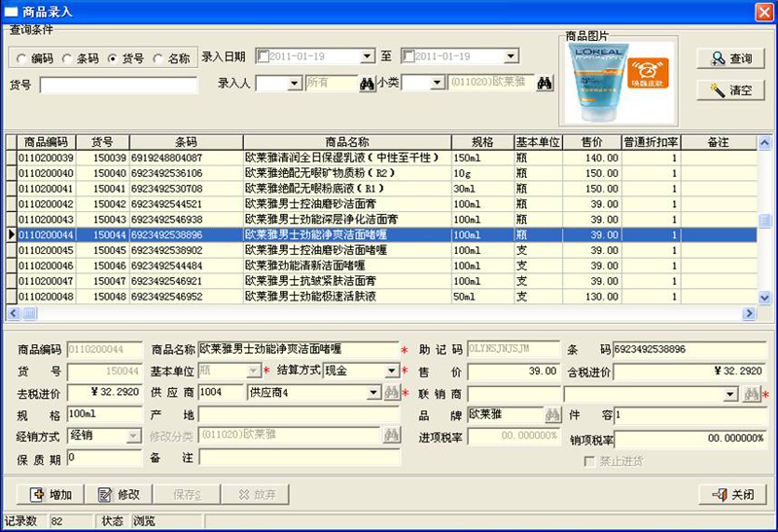Select row 欧莱雅男士控油磨砂洁面膏
The width and height of the screenshot is (778, 532).
tap(382, 204)
